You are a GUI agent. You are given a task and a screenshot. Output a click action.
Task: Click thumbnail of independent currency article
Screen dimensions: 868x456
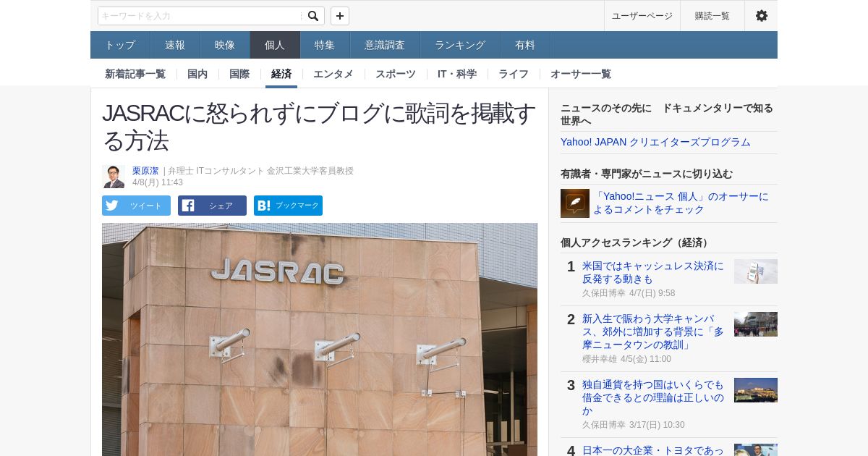coord(756,390)
